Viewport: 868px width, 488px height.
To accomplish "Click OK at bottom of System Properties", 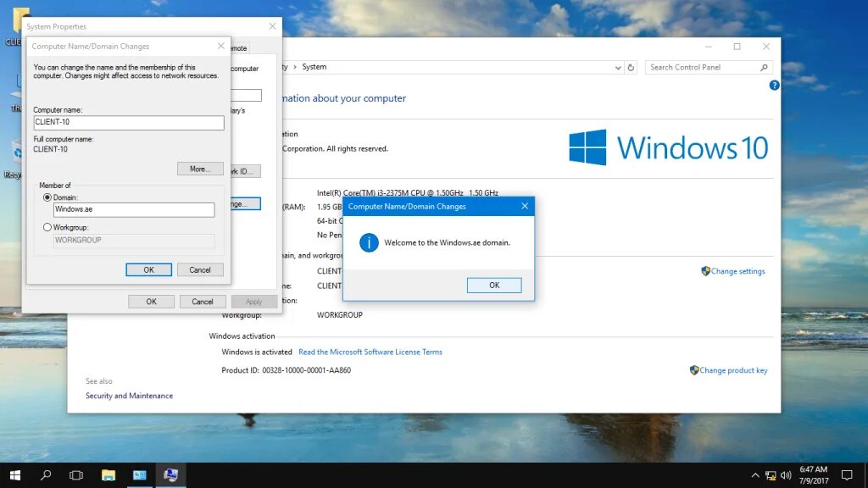I will (x=151, y=302).
